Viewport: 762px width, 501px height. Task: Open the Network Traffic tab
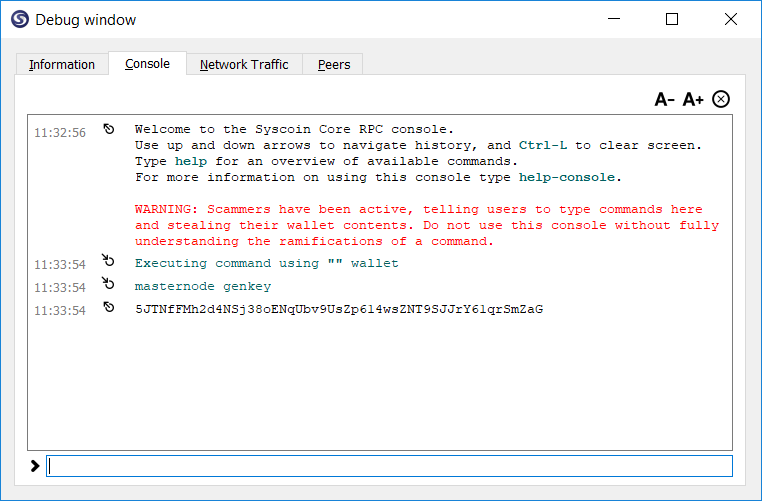[x=244, y=64]
